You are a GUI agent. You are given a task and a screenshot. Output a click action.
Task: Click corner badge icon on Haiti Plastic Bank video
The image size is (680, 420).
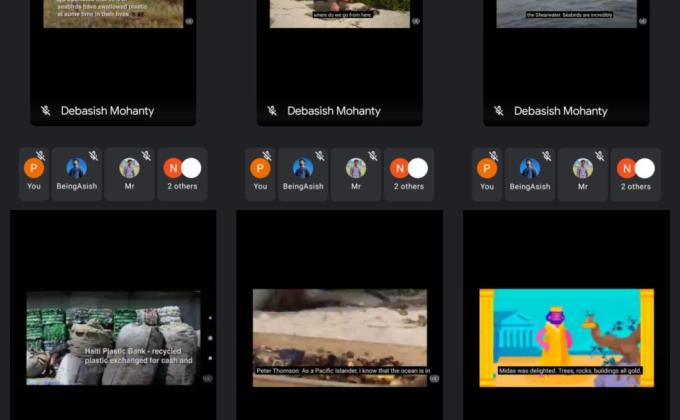[206, 379]
